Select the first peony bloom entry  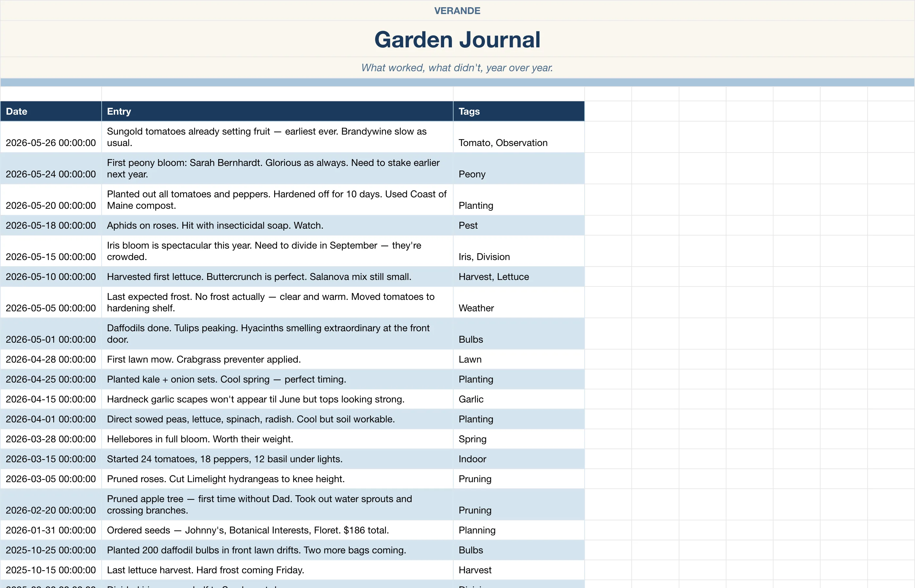277,168
